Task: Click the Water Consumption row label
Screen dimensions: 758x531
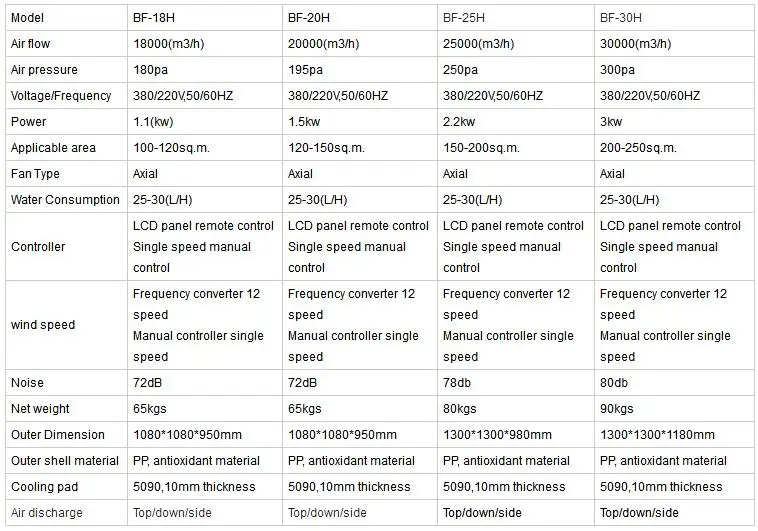Action: tap(65, 200)
